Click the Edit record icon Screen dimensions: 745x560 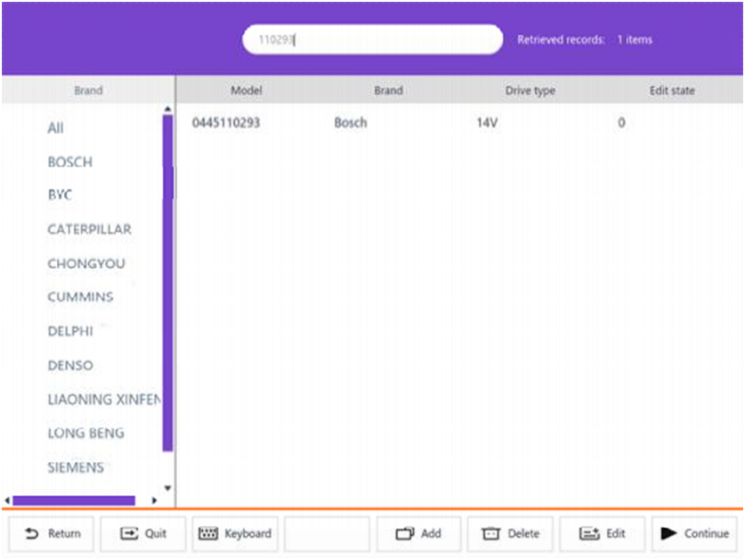pyautogui.click(x=589, y=534)
